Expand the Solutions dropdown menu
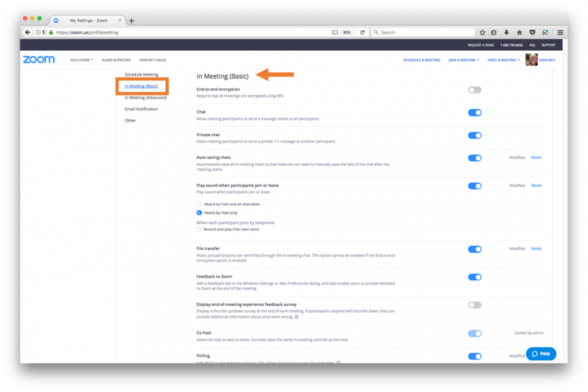588x392 pixels. [82, 60]
